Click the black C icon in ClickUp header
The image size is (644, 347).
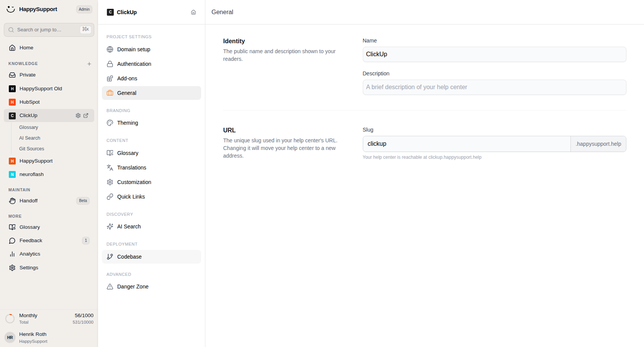(110, 12)
